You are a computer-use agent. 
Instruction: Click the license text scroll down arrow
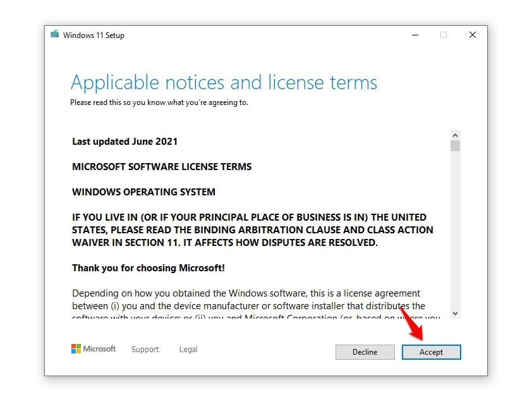coord(456,314)
